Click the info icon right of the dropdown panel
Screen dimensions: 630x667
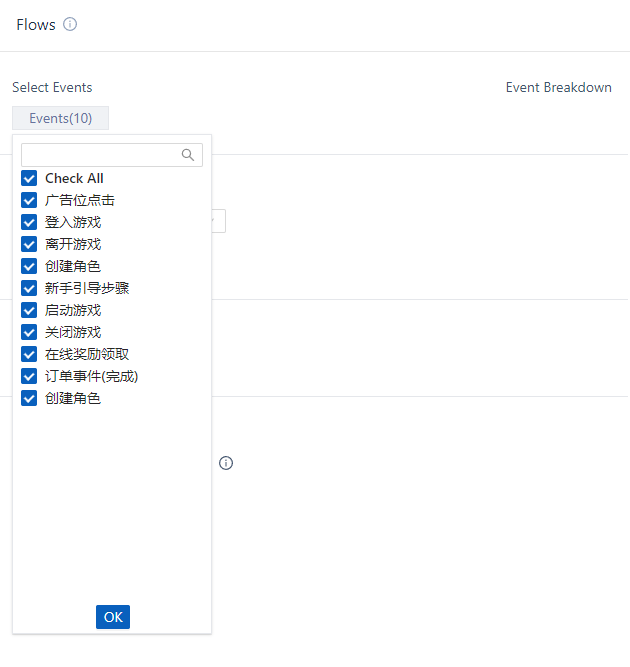coord(226,463)
